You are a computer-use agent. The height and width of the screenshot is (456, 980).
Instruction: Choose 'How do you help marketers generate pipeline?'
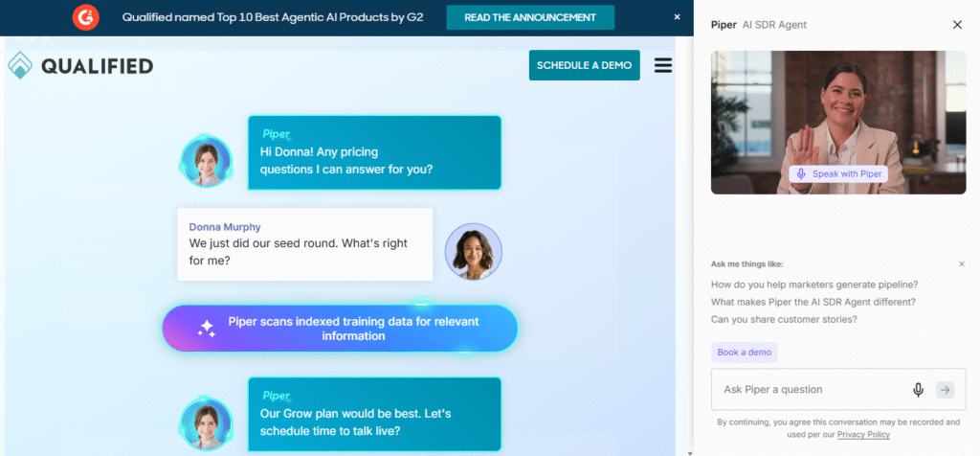(x=814, y=284)
